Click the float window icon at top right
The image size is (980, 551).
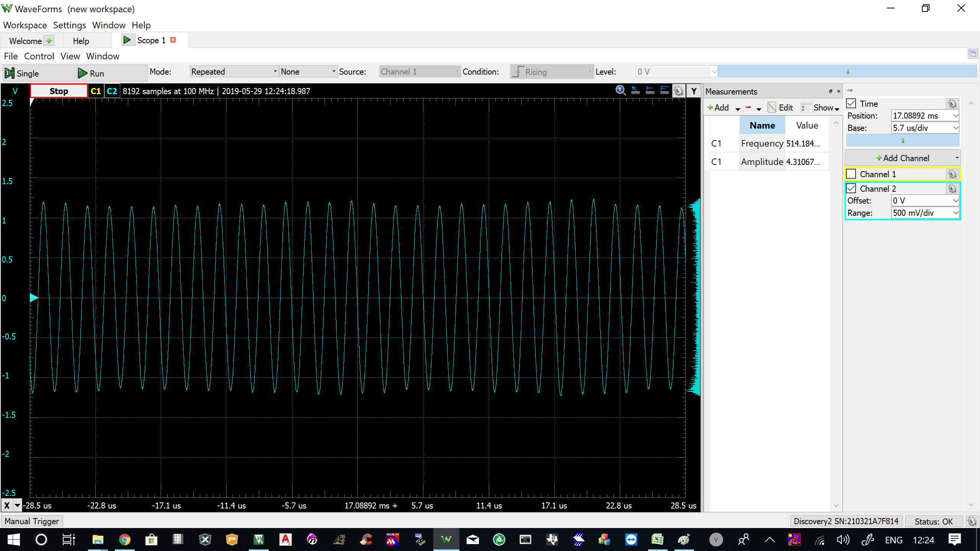click(x=972, y=54)
